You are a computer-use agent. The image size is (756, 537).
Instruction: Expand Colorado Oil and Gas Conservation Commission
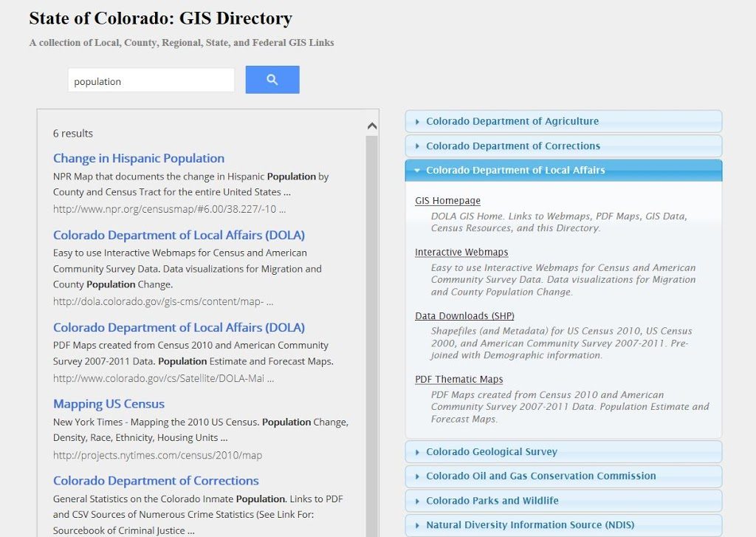563,476
